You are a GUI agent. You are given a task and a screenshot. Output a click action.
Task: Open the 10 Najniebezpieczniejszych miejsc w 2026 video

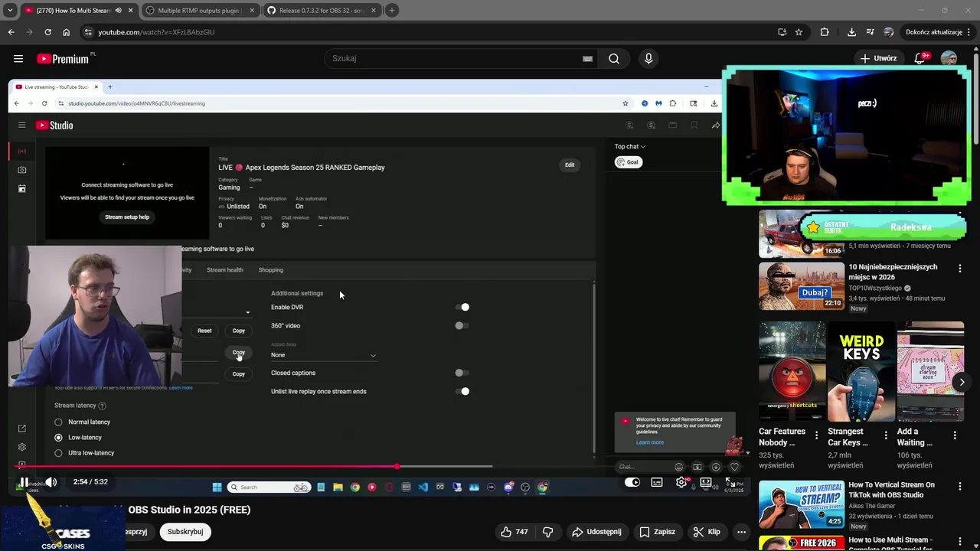click(893, 272)
